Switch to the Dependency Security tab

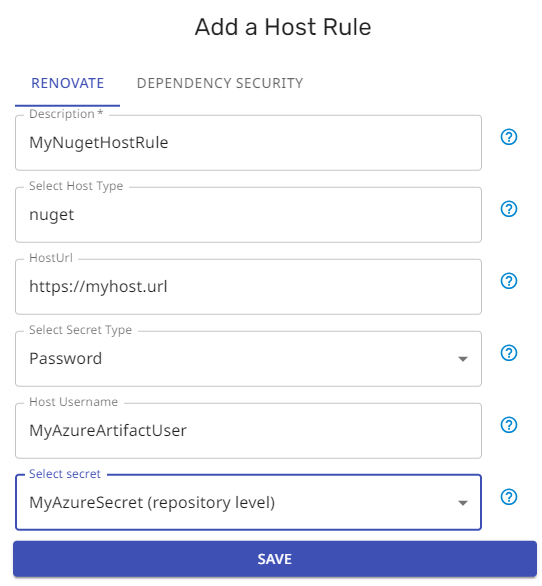pyautogui.click(x=220, y=83)
